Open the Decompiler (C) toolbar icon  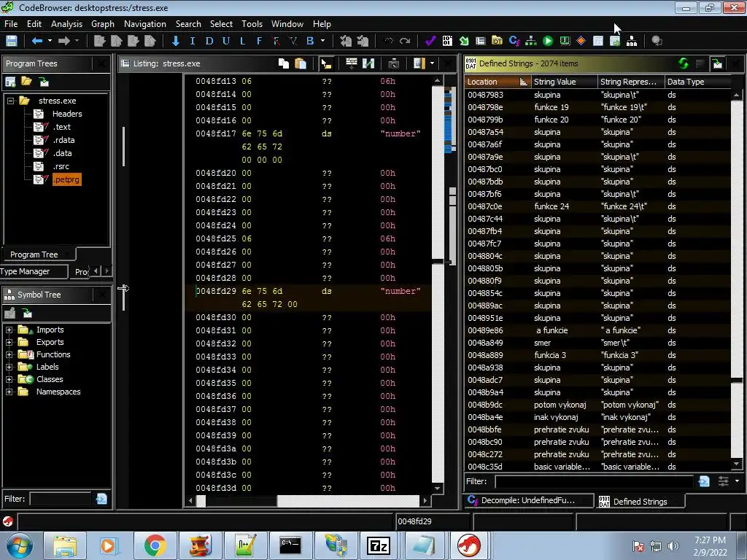pos(514,41)
